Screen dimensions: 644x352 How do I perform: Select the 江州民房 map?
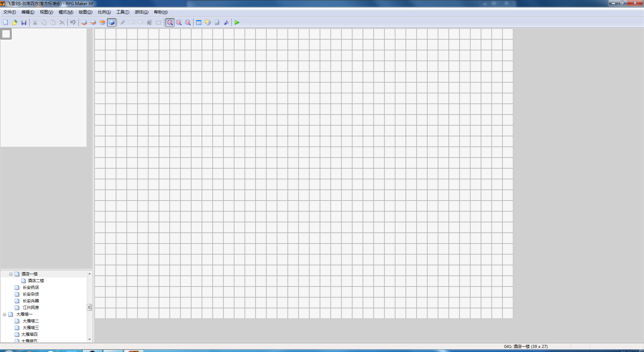31,308
